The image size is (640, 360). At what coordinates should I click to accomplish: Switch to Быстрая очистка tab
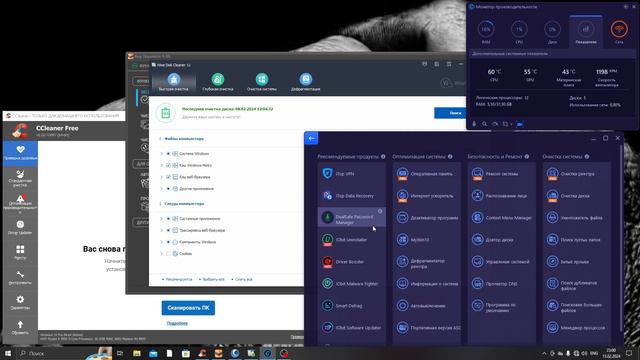pos(174,82)
